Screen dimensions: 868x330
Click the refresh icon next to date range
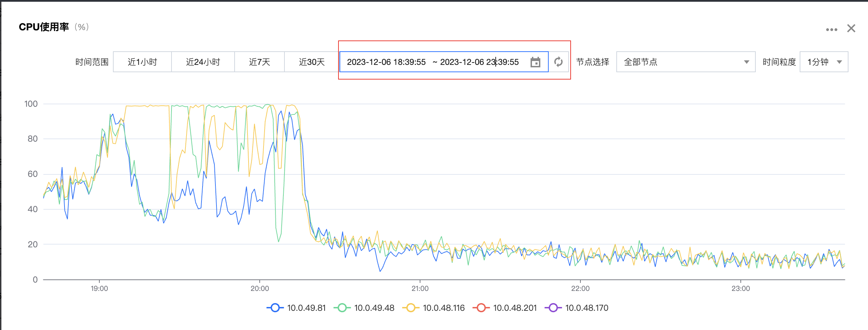558,62
